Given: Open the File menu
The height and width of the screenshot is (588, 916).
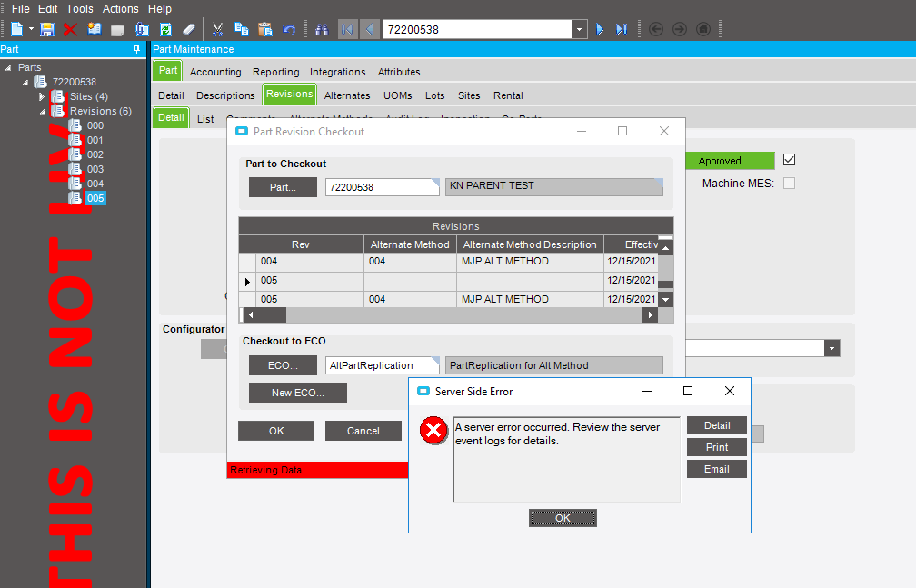Looking at the screenshot, I should coord(20,9).
